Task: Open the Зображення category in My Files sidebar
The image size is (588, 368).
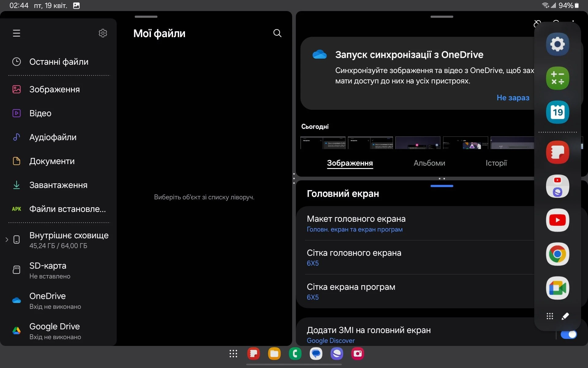Action: 59,89
